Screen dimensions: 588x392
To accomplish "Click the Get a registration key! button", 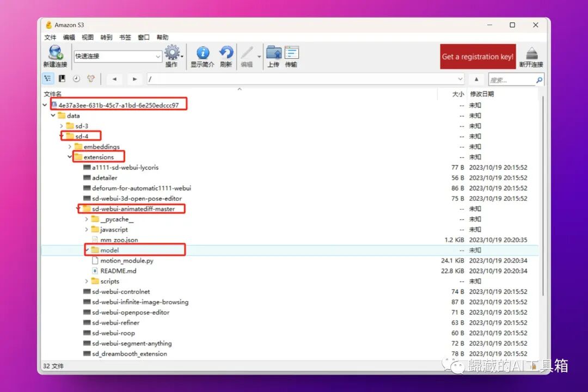I will coord(478,57).
